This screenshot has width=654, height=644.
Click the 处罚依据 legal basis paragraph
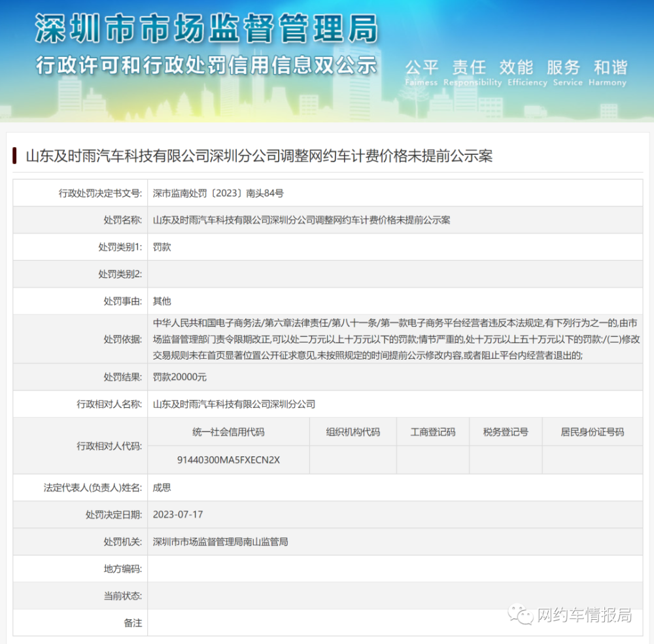396,339
